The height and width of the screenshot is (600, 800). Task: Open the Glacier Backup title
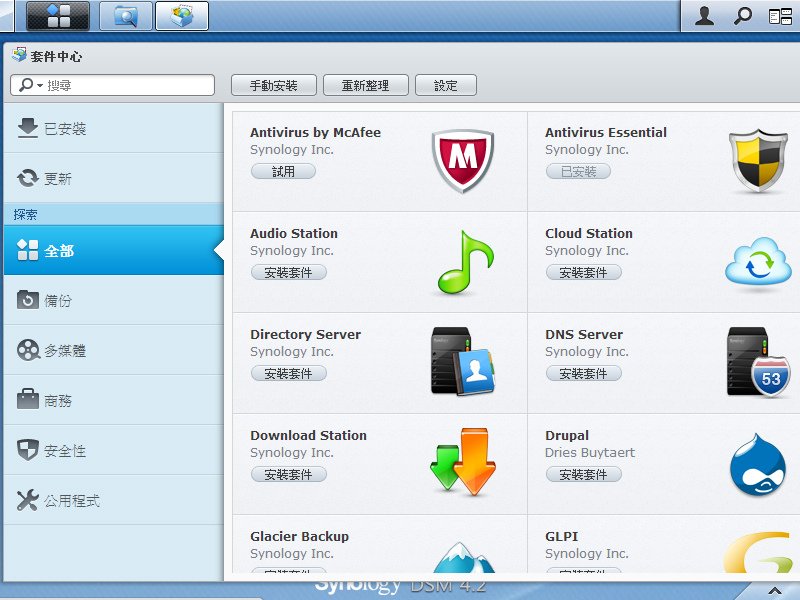(299, 537)
